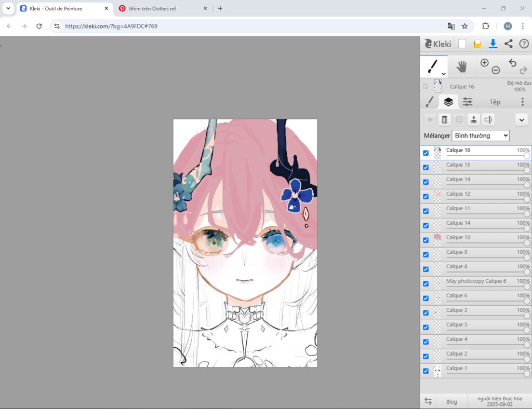Bookmark this page with the star icon
The image size is (532, 409).
(x=465, y=26)
